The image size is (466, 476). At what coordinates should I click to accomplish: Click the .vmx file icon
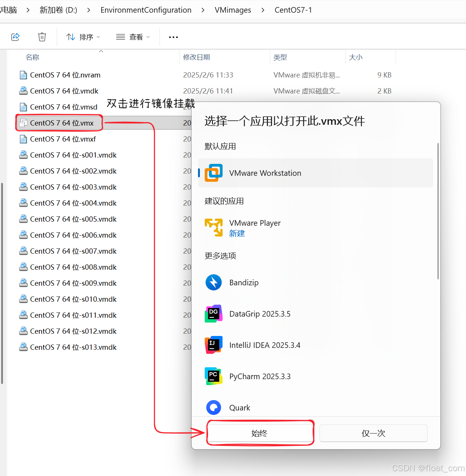point(23,123)
